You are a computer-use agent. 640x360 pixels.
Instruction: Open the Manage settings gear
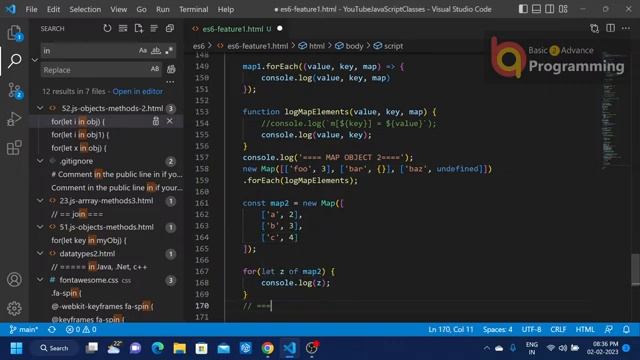(x=14, y=308)
